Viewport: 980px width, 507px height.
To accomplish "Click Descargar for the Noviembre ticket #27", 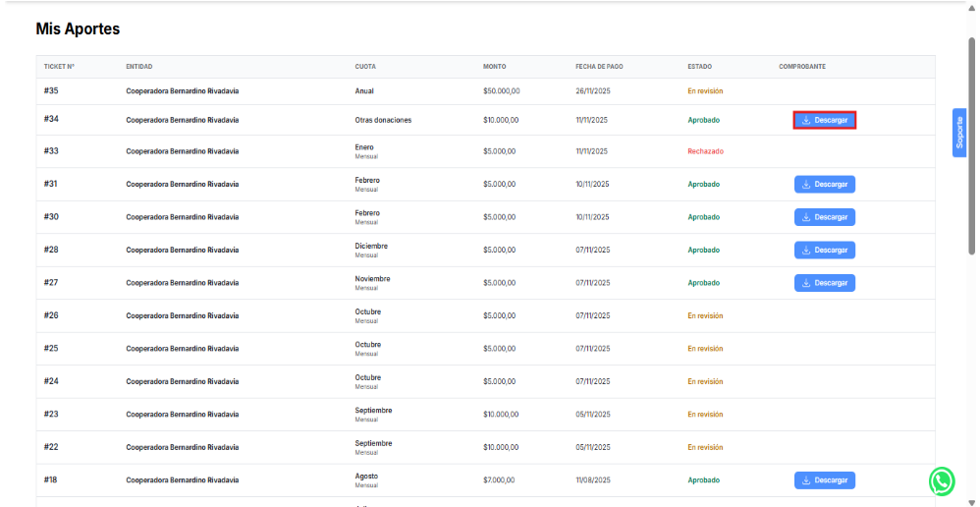I will click(x=824, y=283).
